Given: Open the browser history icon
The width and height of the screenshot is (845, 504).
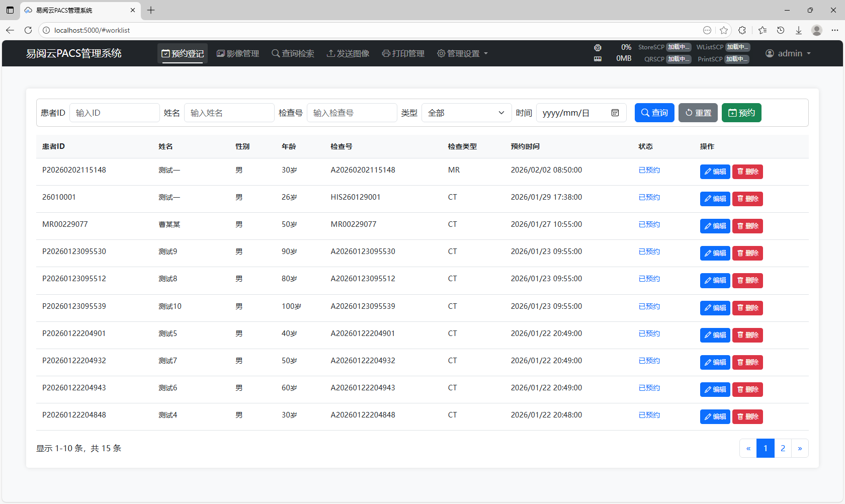Looking at the screenshot, I should (781, 30).
